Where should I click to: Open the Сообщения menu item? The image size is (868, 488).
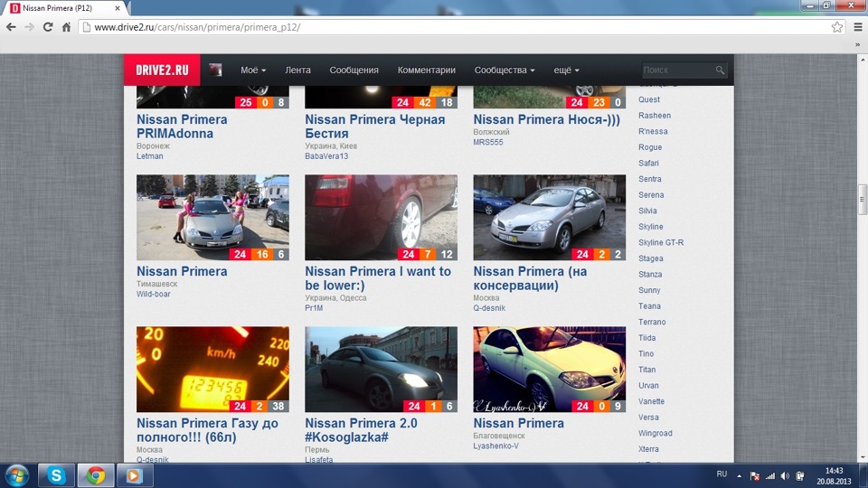(354, 70)
